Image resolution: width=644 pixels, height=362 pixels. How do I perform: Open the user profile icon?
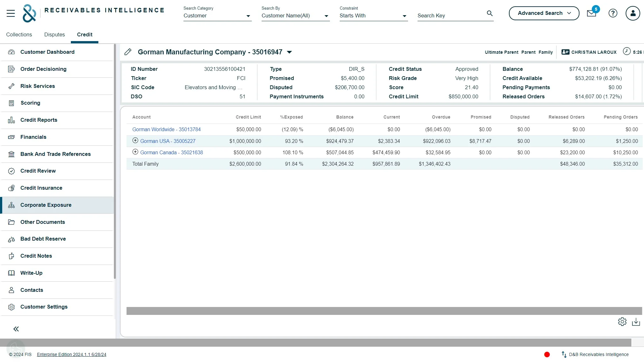tap(633, 13)
